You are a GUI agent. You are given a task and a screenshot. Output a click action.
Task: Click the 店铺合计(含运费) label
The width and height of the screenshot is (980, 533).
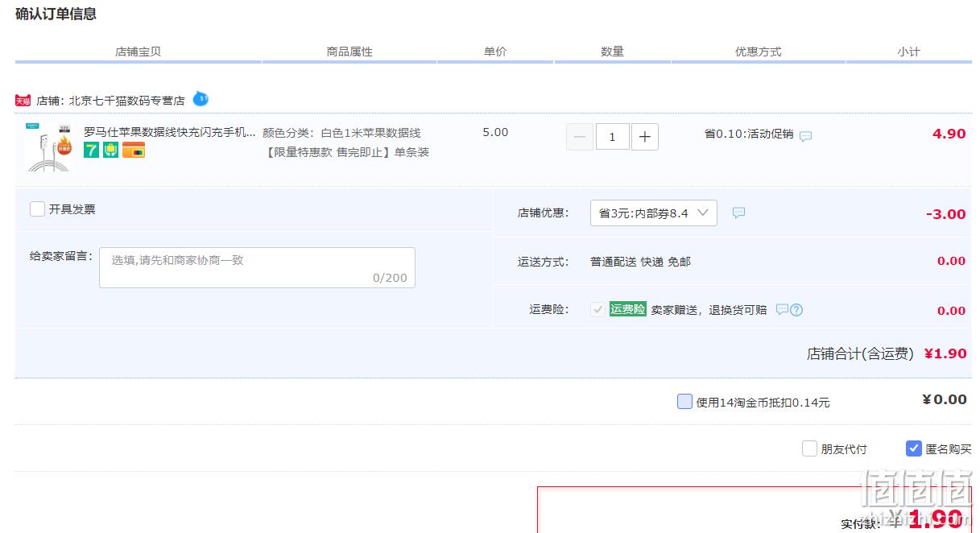(x=861, y=353)
